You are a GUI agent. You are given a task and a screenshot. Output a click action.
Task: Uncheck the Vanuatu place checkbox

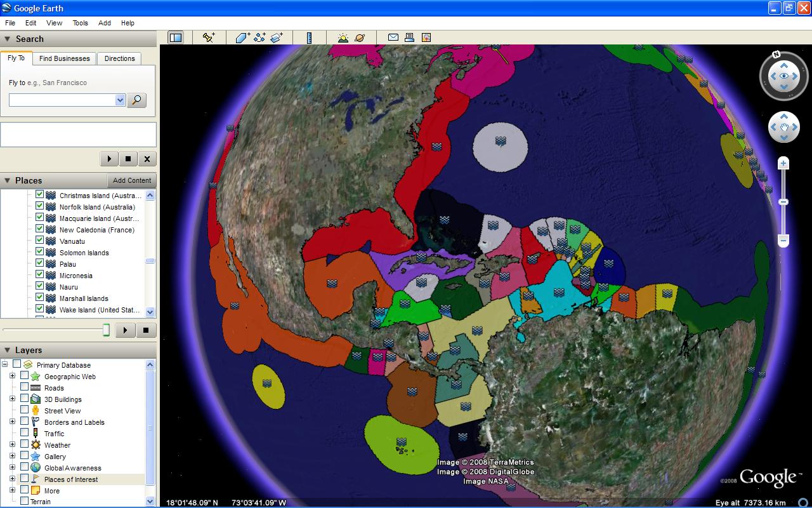click(39, 241)
